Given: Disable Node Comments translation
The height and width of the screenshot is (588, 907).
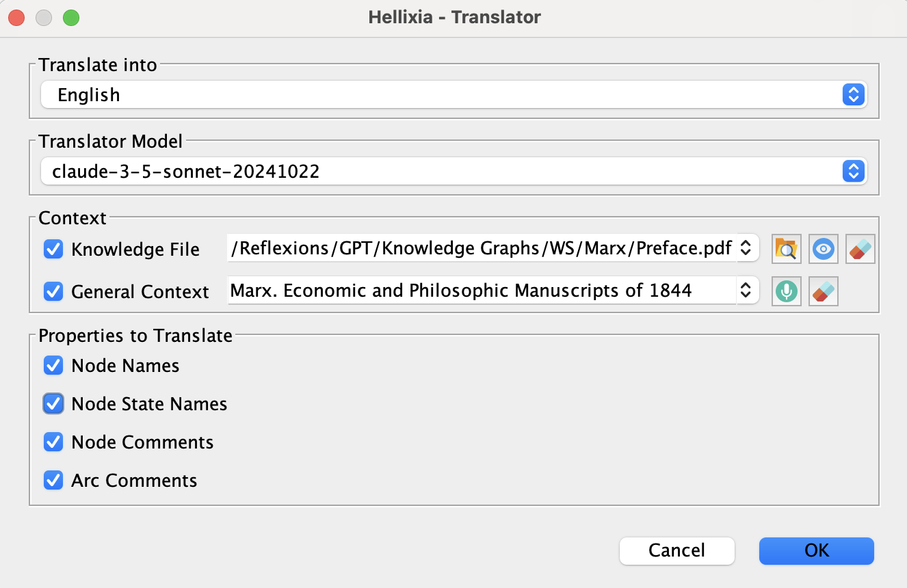Looking at the screenshot, I should click(53, 442).
